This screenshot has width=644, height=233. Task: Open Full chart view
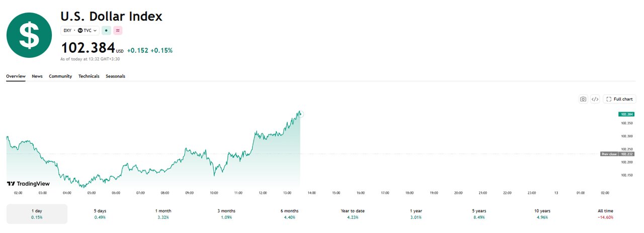coord(619,99)
